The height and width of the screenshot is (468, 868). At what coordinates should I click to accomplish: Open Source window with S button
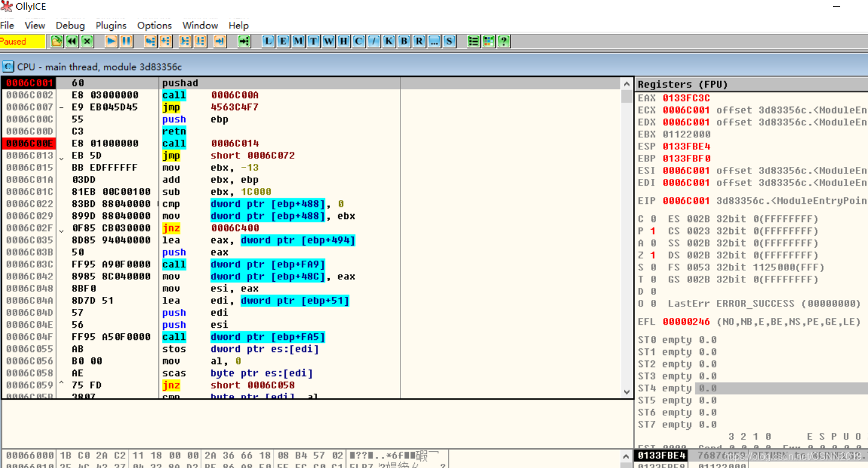[449, 41]
